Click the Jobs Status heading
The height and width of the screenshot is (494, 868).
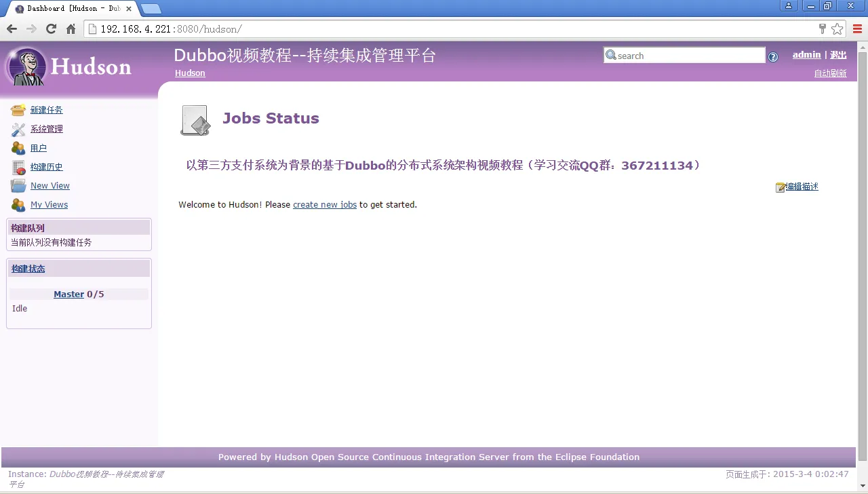click(271, 118)
